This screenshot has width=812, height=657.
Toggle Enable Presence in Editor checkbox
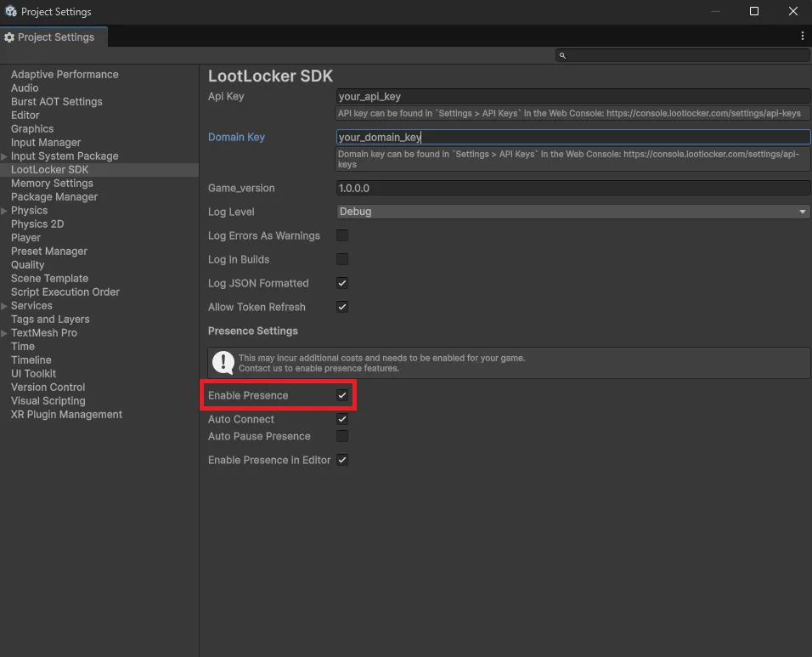click(342, 460)
